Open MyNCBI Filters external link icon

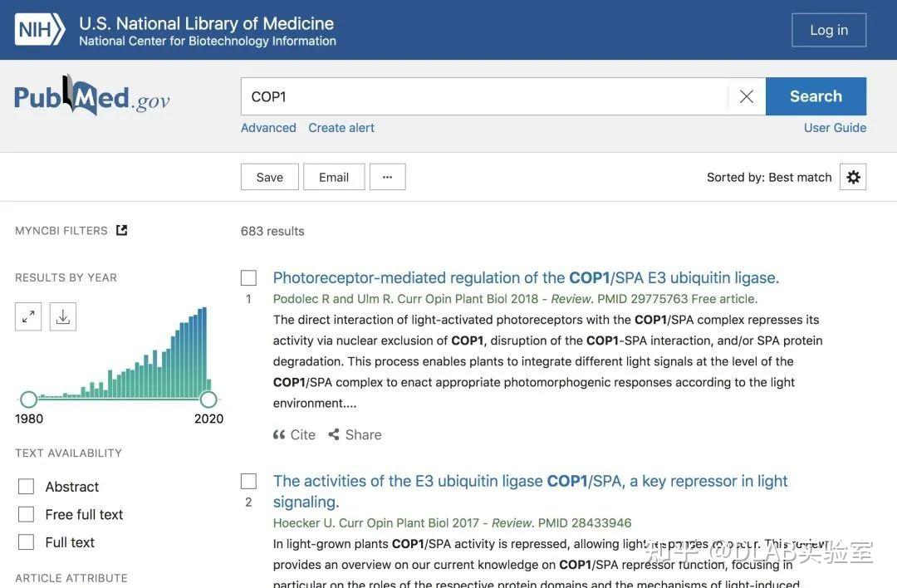point(122,230)
